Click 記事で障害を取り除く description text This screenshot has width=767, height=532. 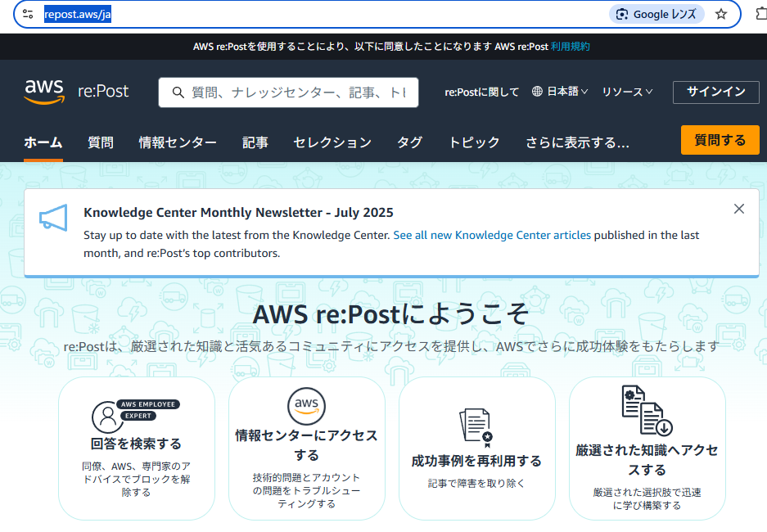tap(476, 483)
